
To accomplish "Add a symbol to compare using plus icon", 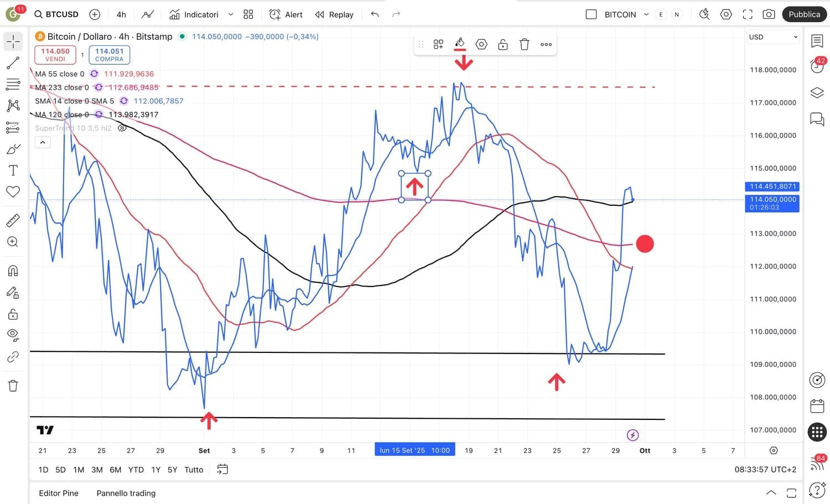I will point(95,14).
